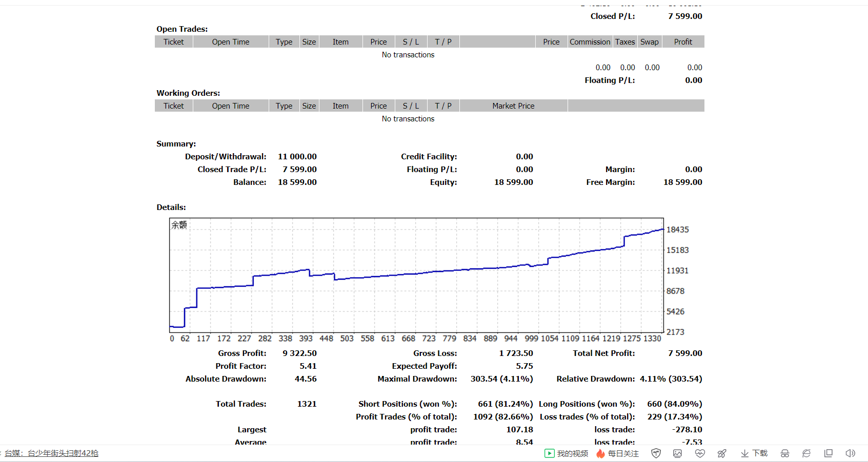The width and height of the screenshot is (868, 462).
Task: Click Long Positions value 660 (84.09%)
Action: pos(675,404)
